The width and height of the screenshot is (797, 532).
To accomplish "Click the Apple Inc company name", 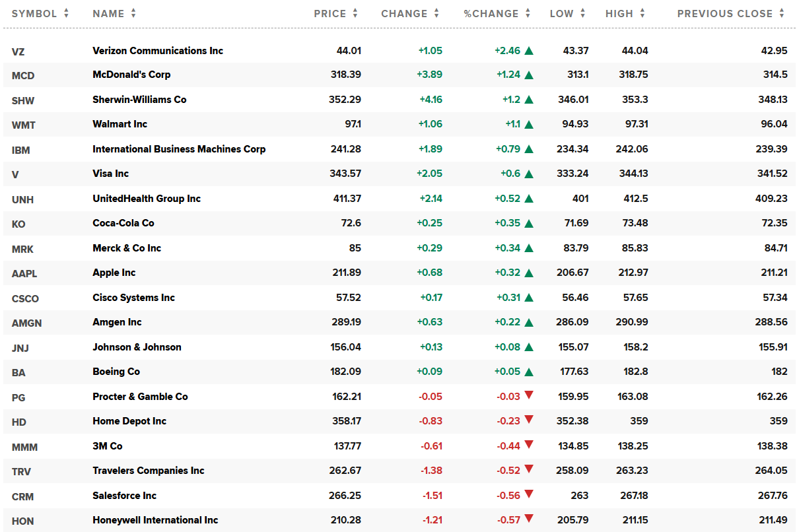I will click(x=114, y=273).
